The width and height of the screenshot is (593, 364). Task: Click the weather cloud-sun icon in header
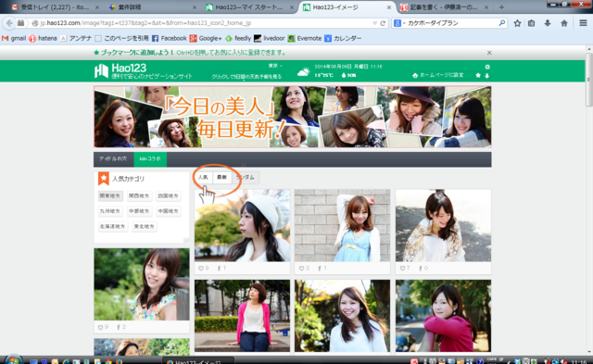303,71
